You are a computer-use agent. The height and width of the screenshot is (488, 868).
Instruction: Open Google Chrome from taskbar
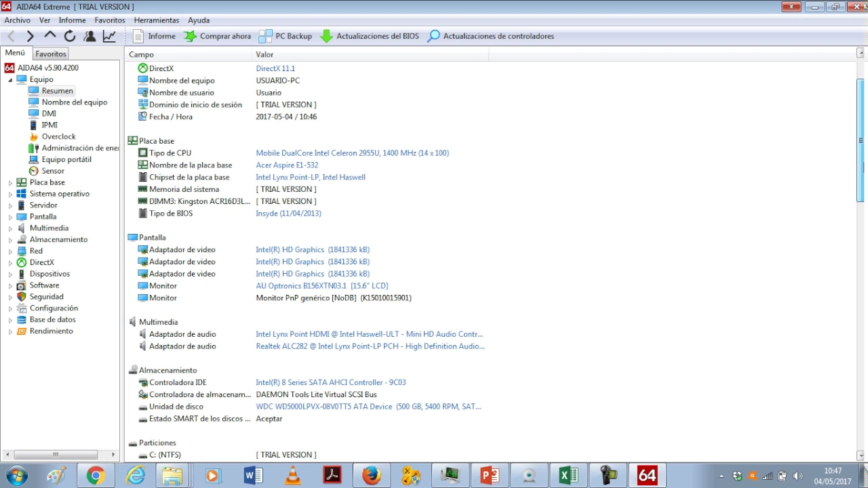[x=95, y=476]
